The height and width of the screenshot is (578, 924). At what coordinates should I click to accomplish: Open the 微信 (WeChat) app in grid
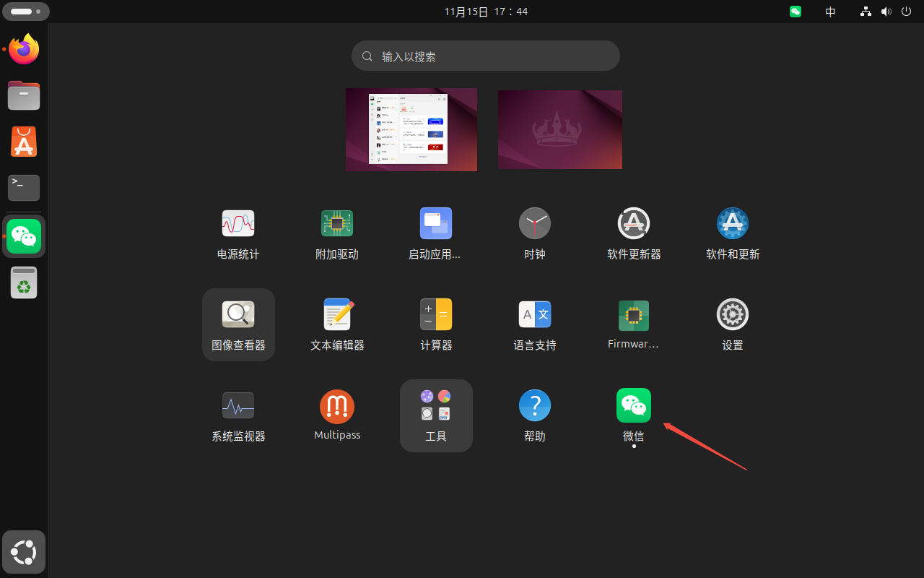633,406
